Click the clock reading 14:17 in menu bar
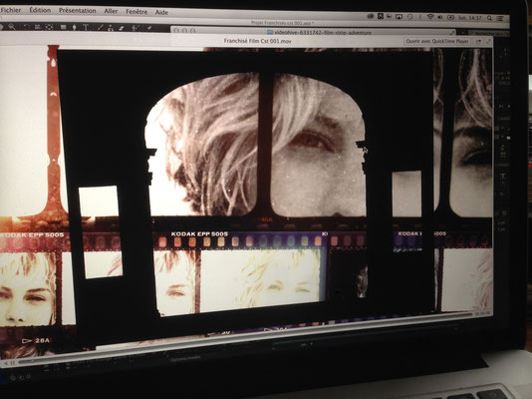 [470, 18]
